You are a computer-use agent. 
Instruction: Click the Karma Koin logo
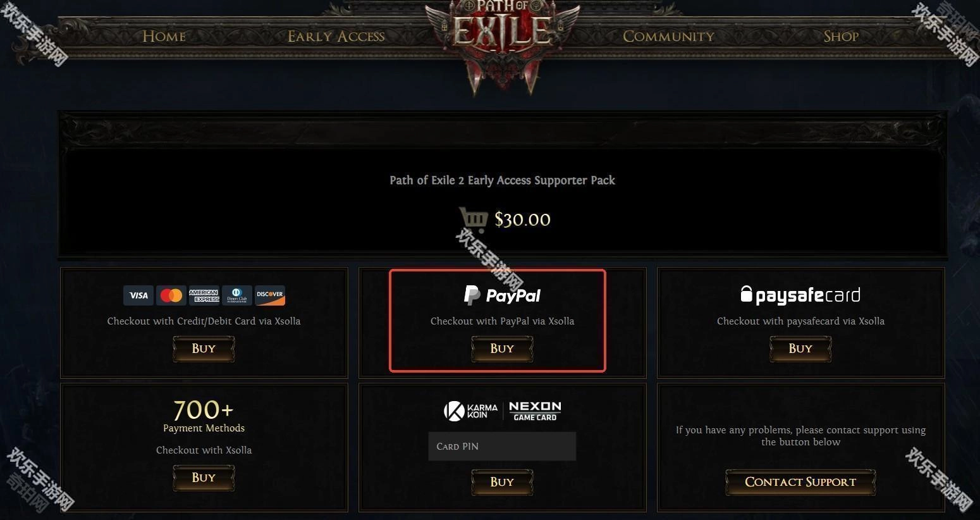coord(471,411)
